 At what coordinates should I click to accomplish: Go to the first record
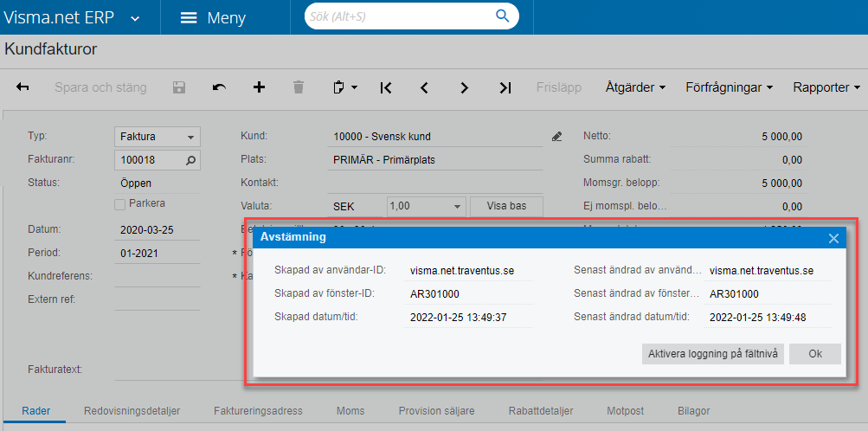coord(386,87)
